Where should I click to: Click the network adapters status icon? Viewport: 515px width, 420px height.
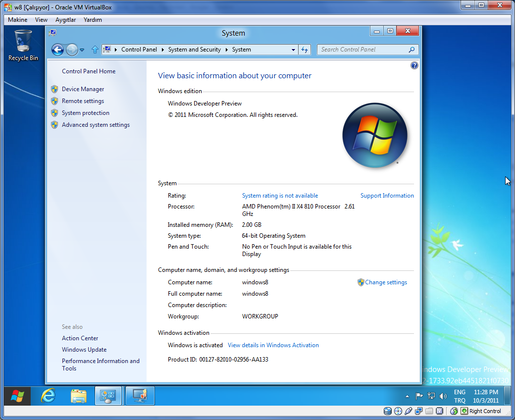coord(418,411)
